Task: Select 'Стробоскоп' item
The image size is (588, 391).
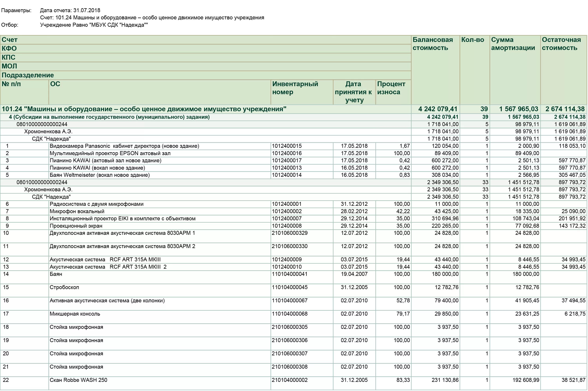Action: coord(64,287)
